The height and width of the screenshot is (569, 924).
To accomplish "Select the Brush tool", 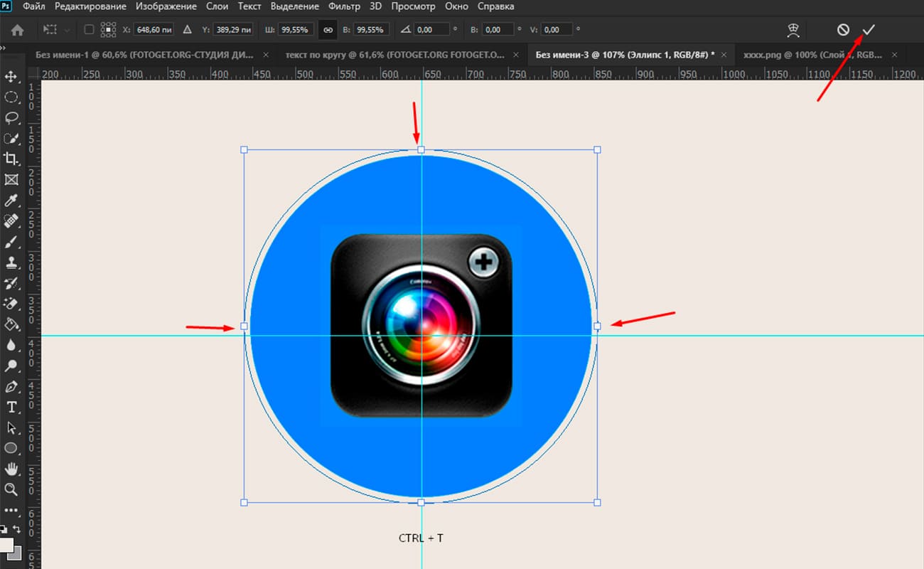I will [11, 242].
